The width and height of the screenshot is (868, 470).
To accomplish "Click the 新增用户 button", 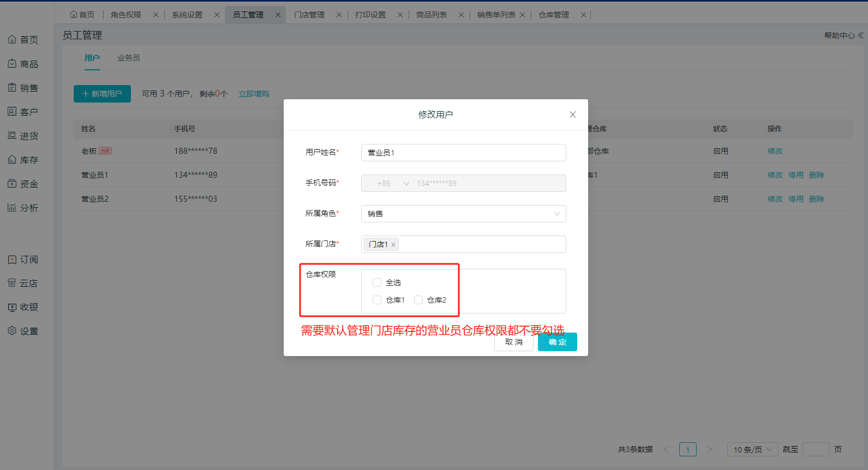I will (x=102, y=94).
